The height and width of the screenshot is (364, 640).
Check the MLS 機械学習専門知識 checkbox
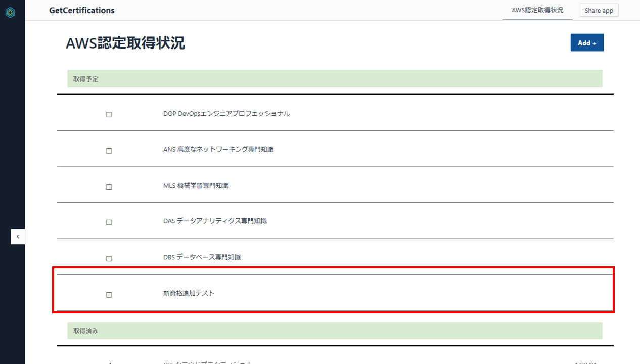click(109, 187)
